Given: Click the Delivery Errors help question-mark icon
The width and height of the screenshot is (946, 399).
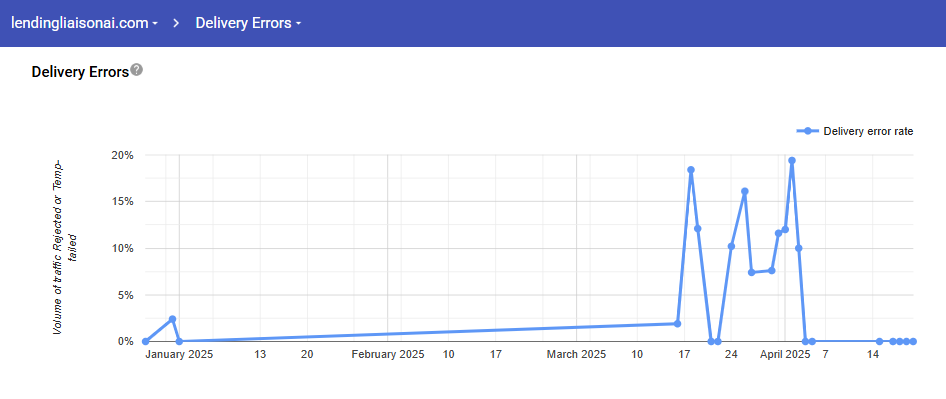Looking at the screenshot, I should [137, 69].
